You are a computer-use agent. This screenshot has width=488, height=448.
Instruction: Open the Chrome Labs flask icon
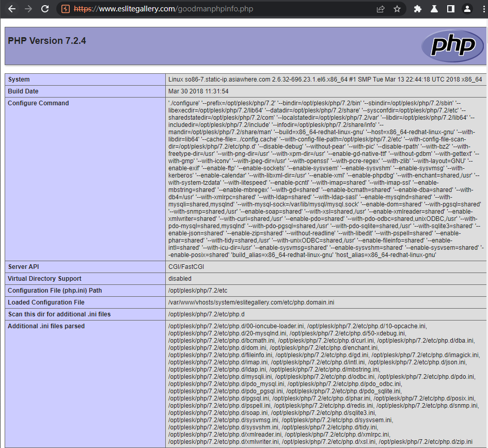(434, 9)
